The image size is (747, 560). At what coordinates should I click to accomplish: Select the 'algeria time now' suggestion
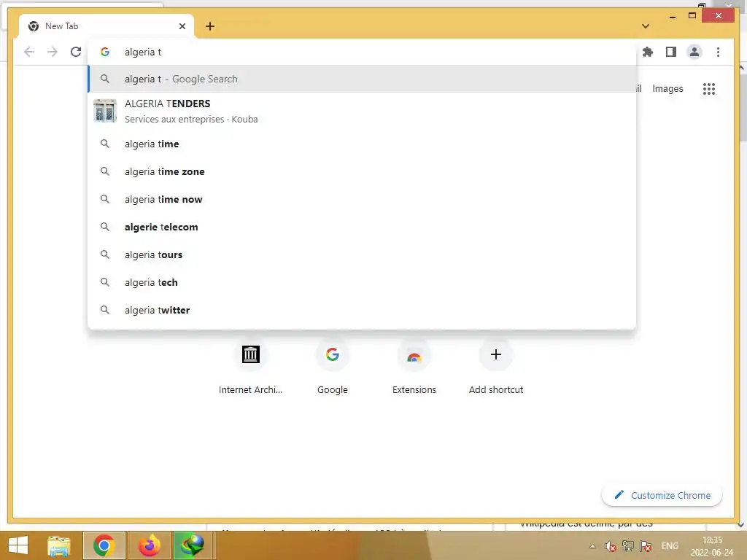[x=362, y=199]
